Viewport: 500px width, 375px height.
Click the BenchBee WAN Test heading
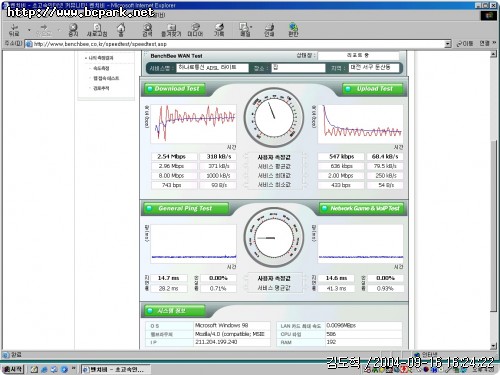pos(176,56)
